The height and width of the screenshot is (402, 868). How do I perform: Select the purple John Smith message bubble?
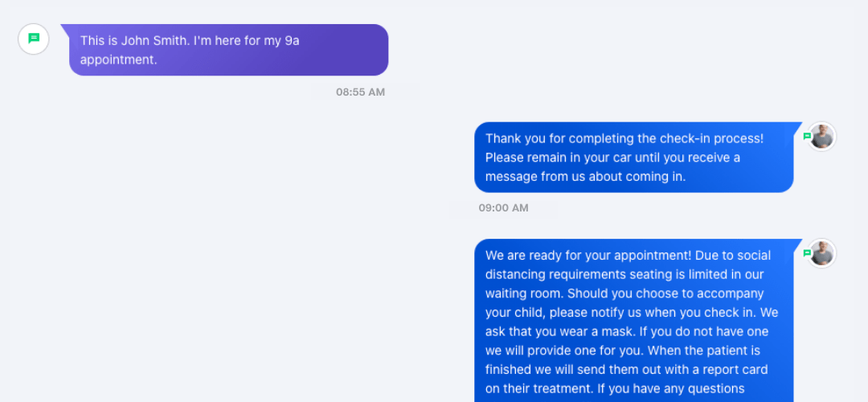coord(228,50)
